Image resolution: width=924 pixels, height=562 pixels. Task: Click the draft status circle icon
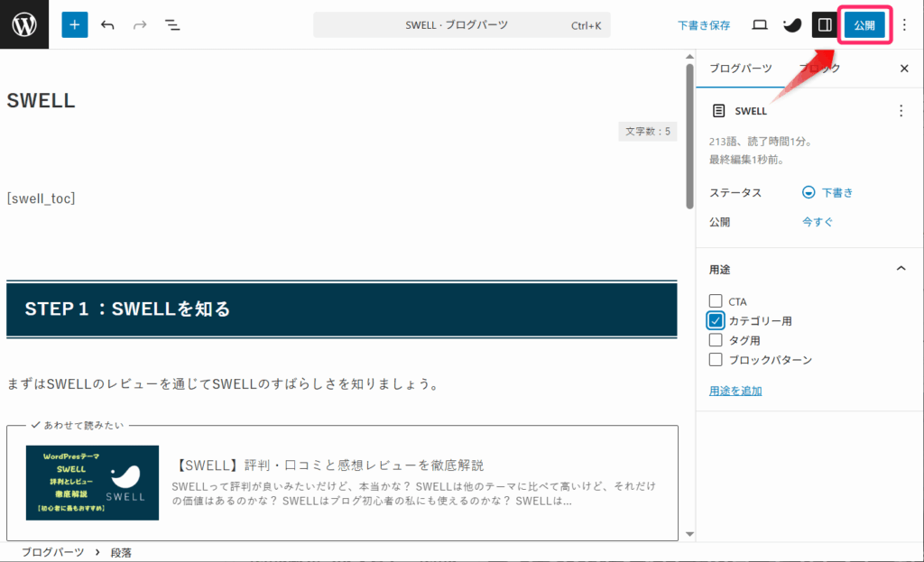click(x=808, y=193)
